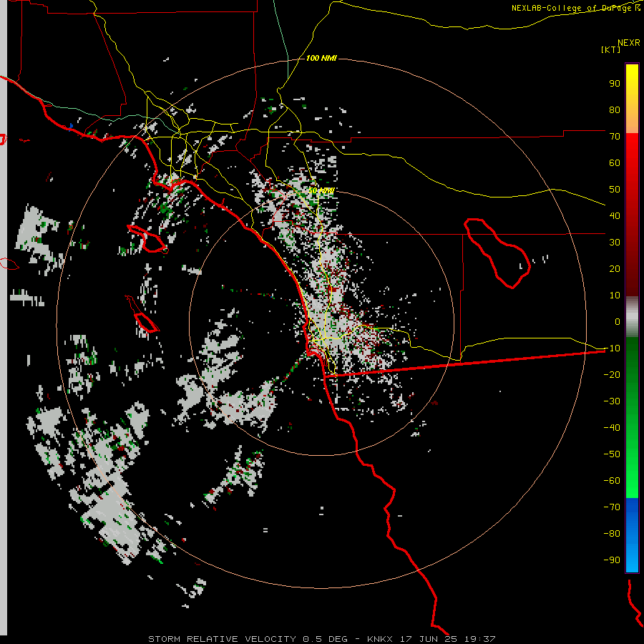This screenshot has height=644, width=644.
Task: Click the 10 value on the velocity scale
Action: tap(615, 296)
